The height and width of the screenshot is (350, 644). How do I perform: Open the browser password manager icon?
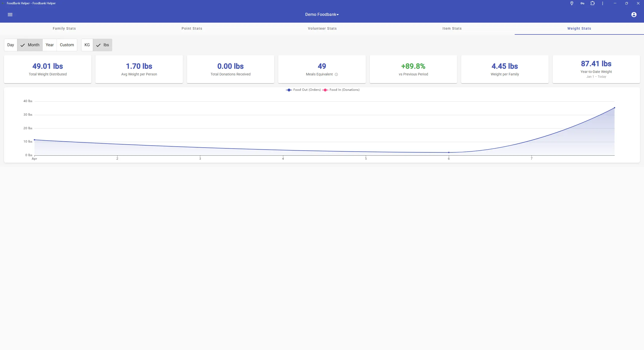(582, 3)
